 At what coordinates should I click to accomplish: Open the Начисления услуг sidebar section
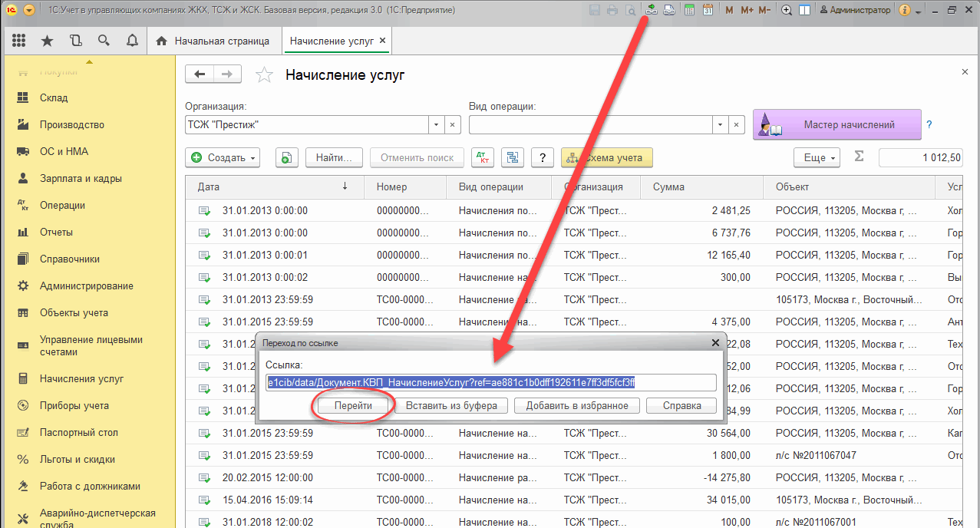coord(81,378)
